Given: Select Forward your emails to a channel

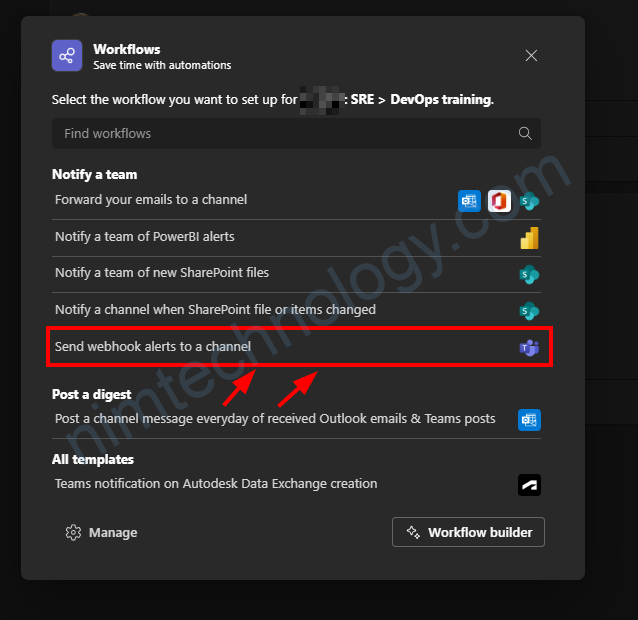Looking at the screenshot, I should 296,201.
